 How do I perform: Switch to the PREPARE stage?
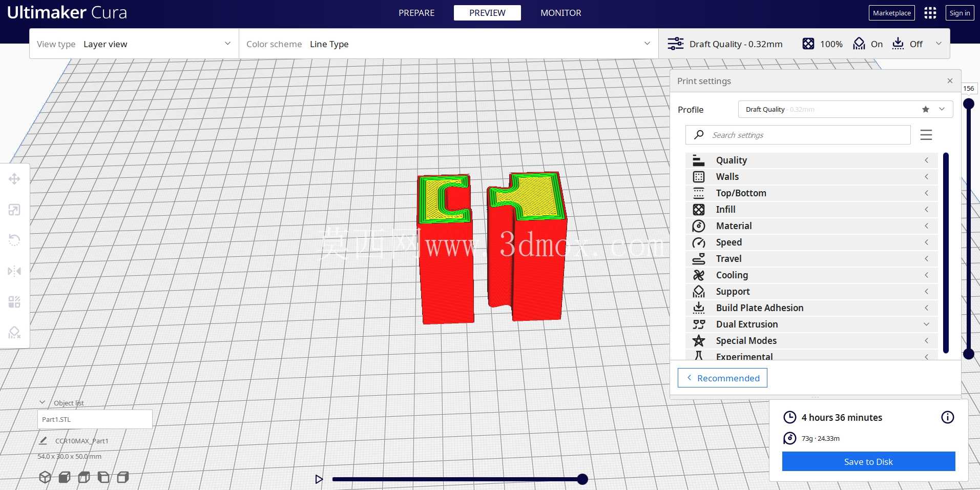(416, 13)
